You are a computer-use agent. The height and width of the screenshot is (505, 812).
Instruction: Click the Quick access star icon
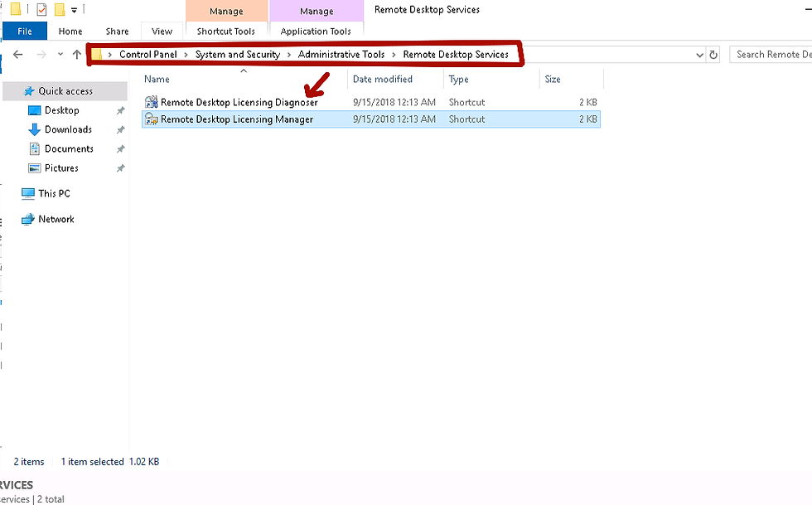(x=30, y=91)
